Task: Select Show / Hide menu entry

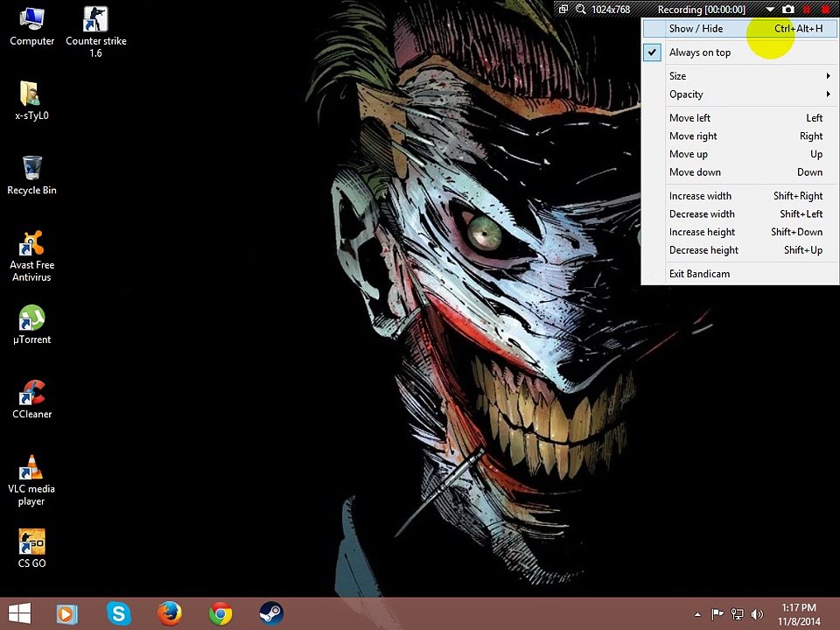Action: pos(740,28)
